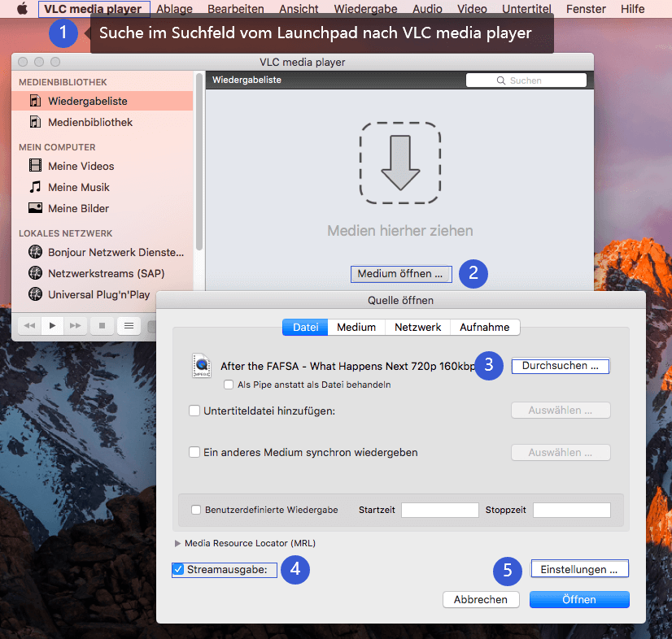The height and width of the screenshot is (639, 672).
Task: Switch to the Aufnahme tab
Action: pyautogui.click(x=485, y=327)
